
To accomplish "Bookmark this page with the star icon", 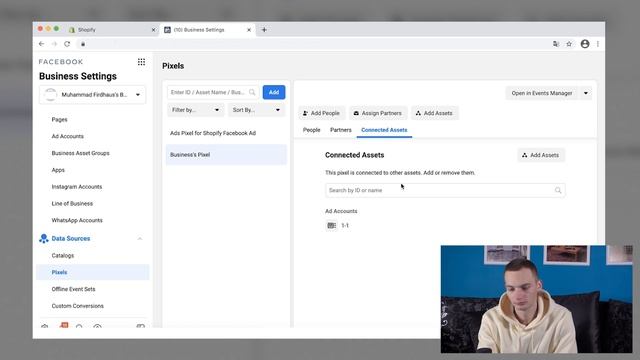I will coord(569,44).
